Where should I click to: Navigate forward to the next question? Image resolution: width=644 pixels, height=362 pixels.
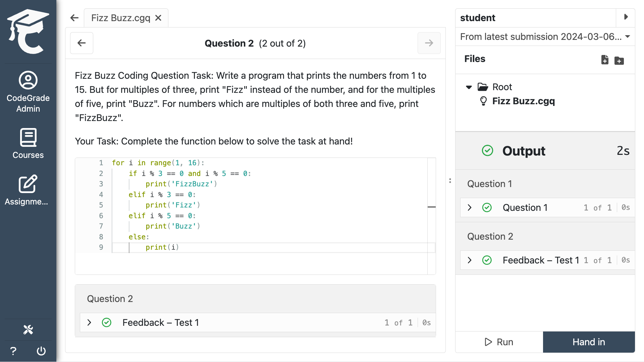click(x=429, y=43)
